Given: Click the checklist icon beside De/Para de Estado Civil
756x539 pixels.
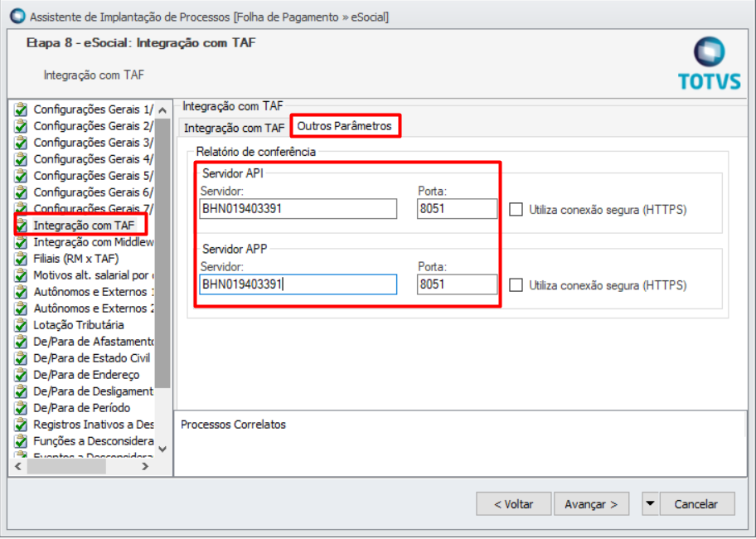Looking at the screenshot, I should click(21, 359).
